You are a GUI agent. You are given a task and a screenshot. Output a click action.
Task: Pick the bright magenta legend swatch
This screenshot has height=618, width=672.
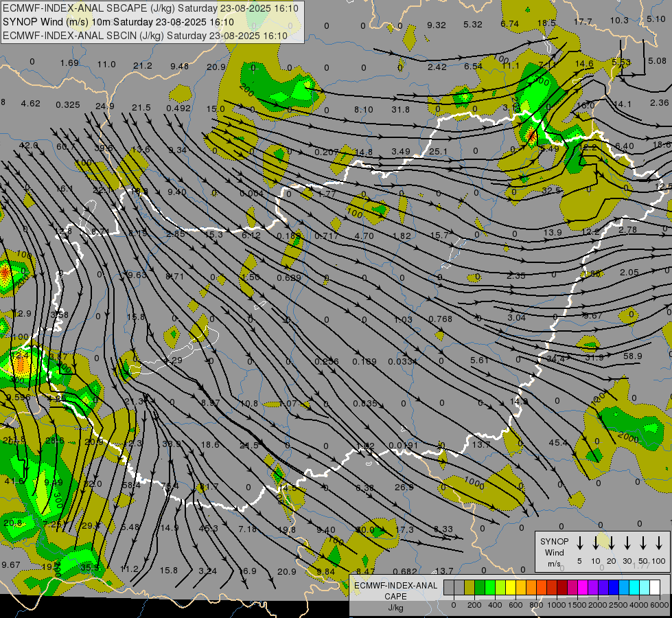pos(583,588)
